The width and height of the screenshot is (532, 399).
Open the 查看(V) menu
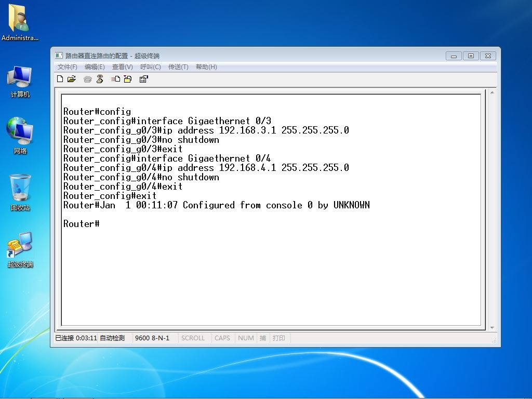pyautogui.click(x=122, y=67)
